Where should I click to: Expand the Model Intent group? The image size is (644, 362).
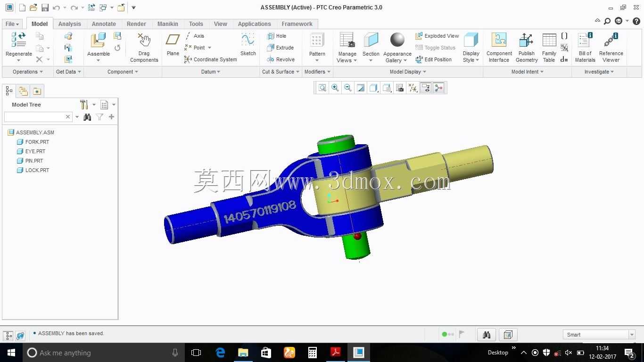[x=528, y=72]
